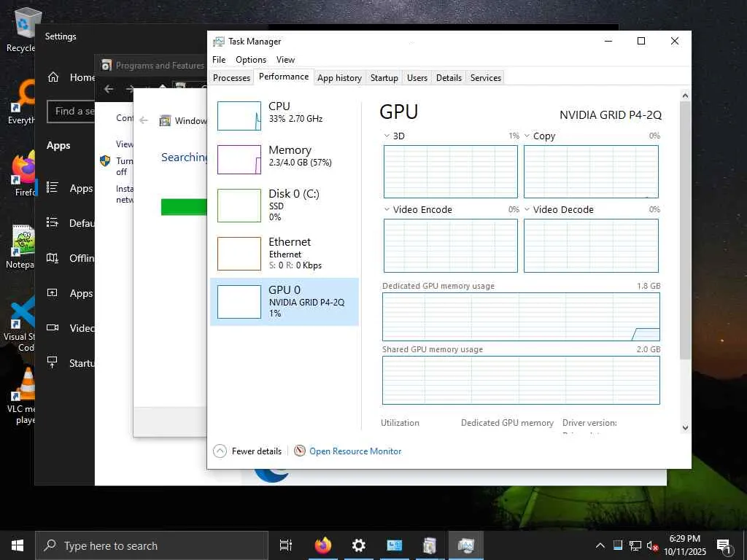This screenshot has width=747, height=560.
Task: Click the Find a setting search box
Action: pos(71,111)
